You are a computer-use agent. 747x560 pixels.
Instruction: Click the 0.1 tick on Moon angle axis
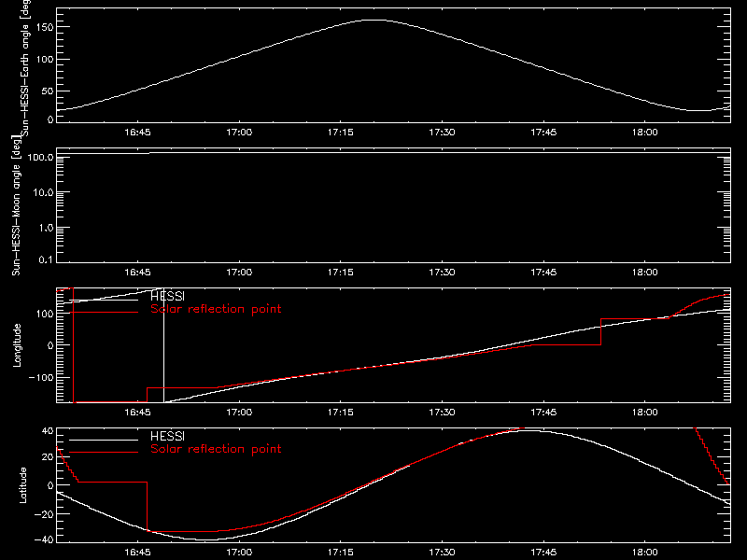tap(46, 259)
